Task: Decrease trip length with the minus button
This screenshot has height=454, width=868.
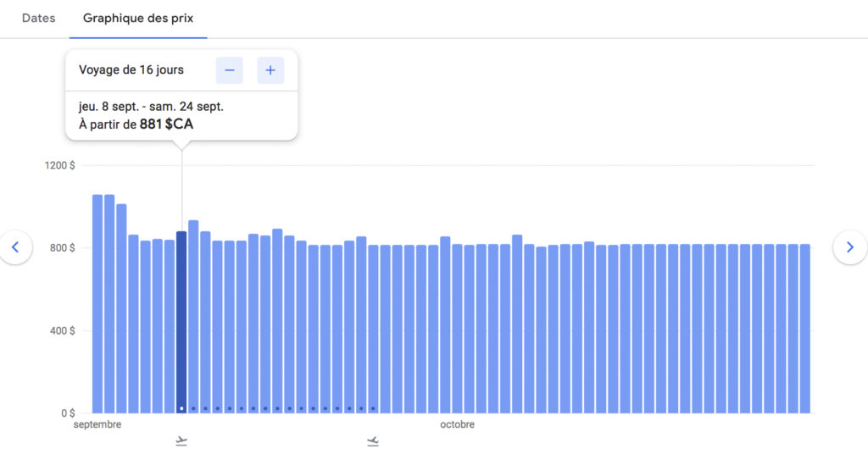Action: point(229,70)
